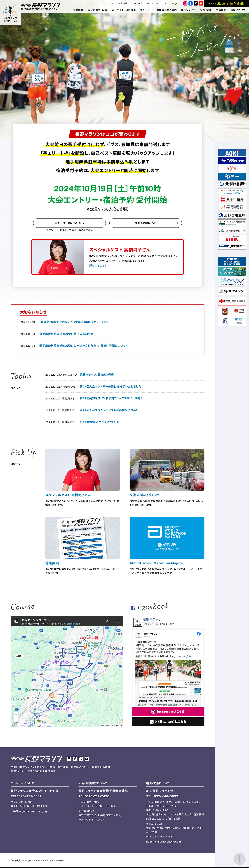Select English in the top menu
The width and height of the screenshot is (249, 868).
(x=176, y=3)
